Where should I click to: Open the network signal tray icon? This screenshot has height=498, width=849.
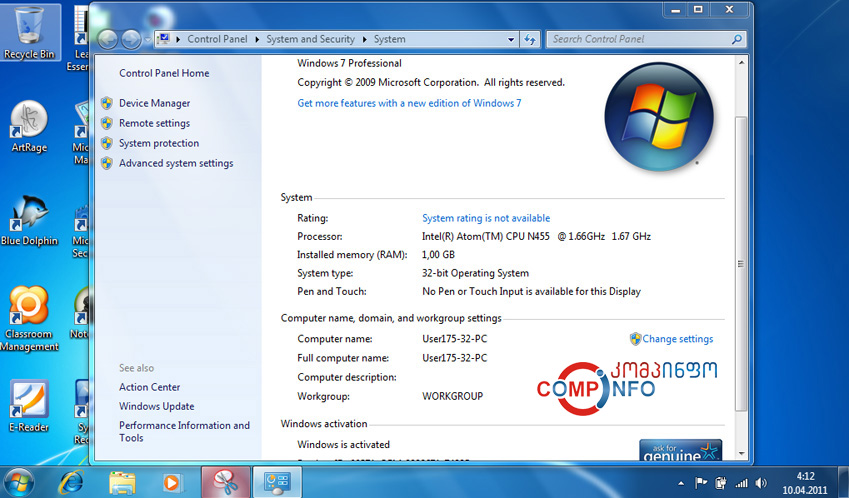pos(741,483)
